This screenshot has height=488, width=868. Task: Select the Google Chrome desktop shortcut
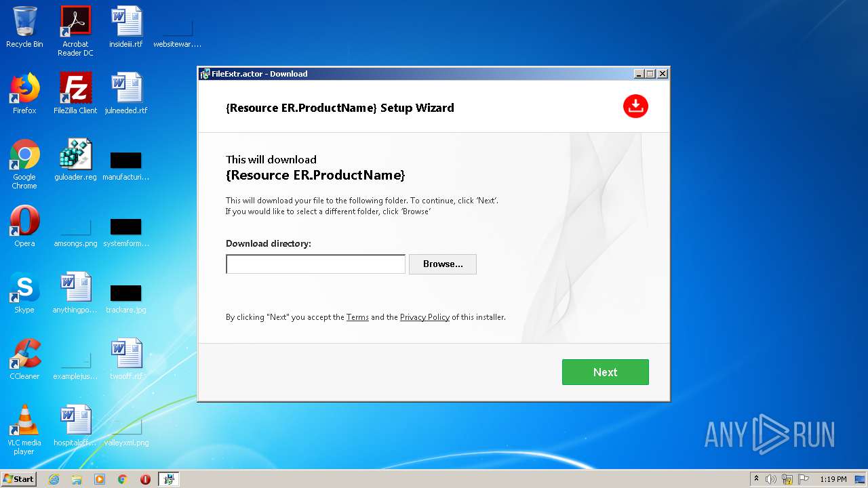24,164
